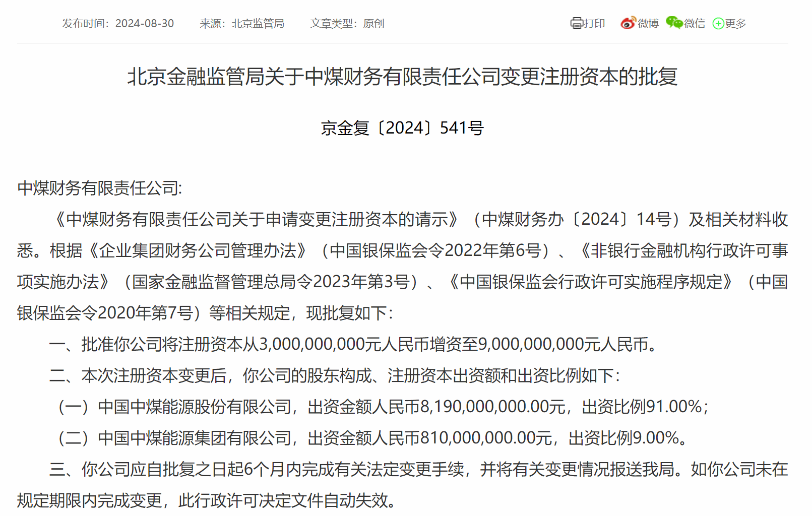Click the WeChat share icon
The height and width of the screenshot is (516, 812).
tap(674, 23)
